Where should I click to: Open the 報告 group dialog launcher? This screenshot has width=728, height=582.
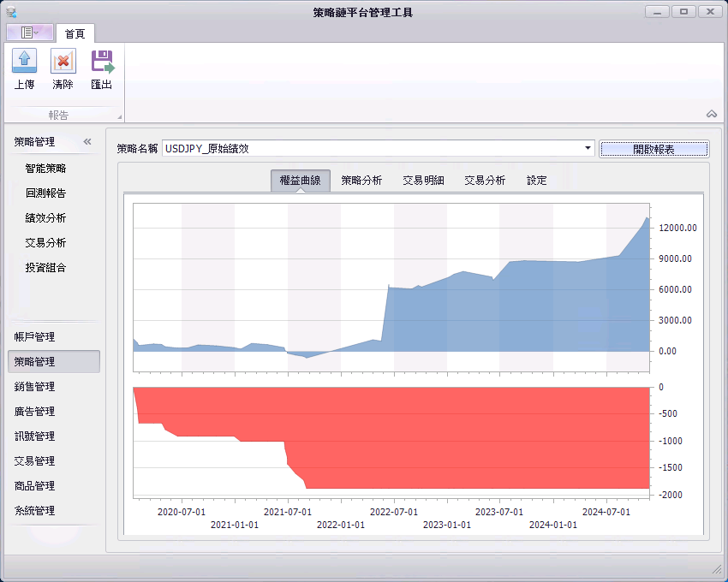[x=119, y=117]
